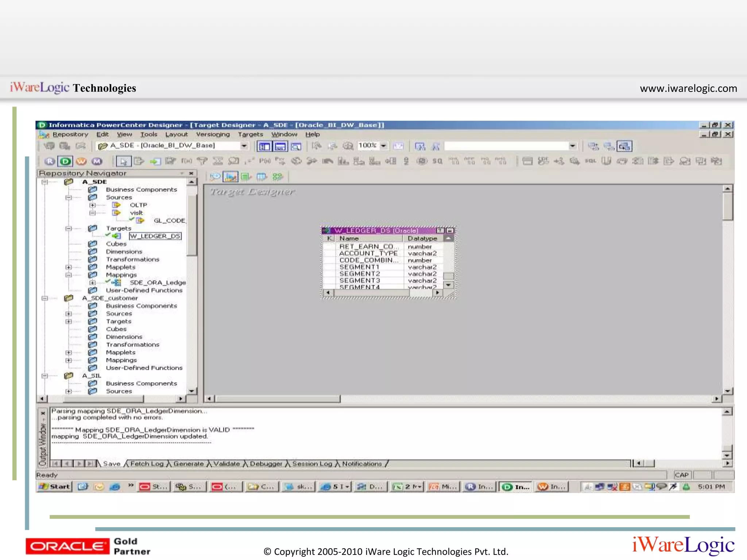Click the ACCOUNT_TYPE column in W_LEDGER_DS
The height and width of the screenshot is (560, 747).
[x=368, y=253]
